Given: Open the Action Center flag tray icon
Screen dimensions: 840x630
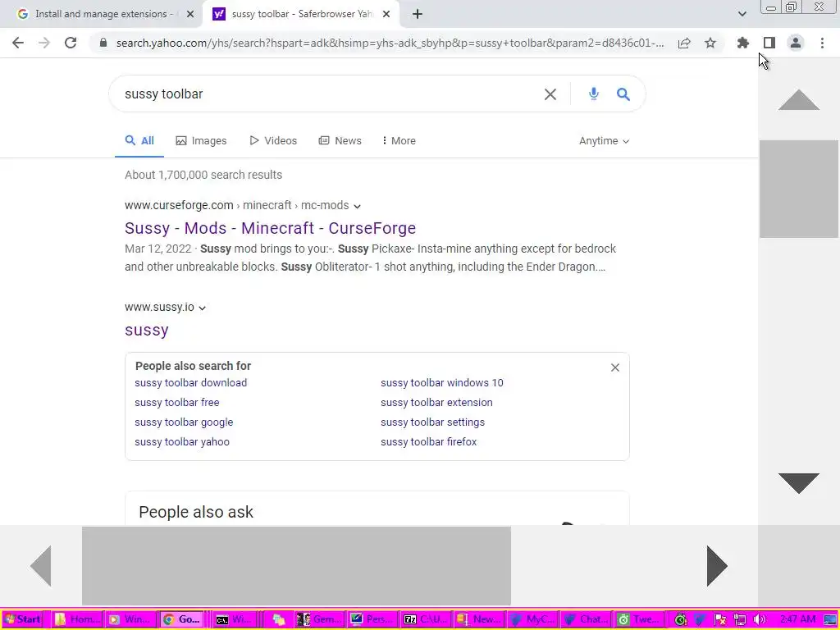Looking at the screenshot, I should tap(719, 619).
